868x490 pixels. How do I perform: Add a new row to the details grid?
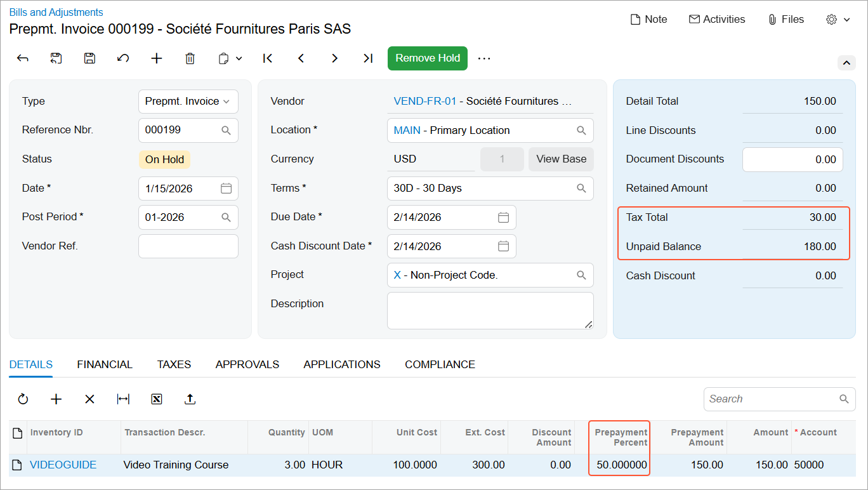(x=56, y=399)
